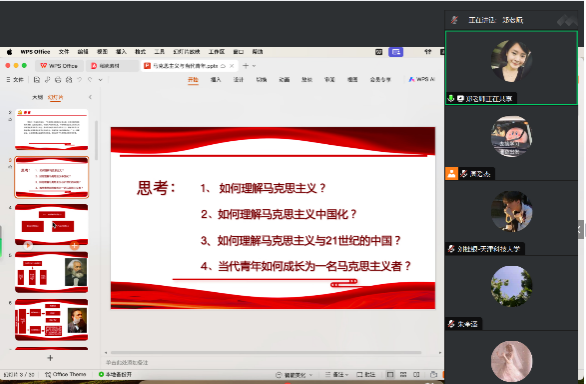Viewport: 586px width, 384px height.
Task: Click the print icon in quick toolbar
Action: (x=58, y=80)
